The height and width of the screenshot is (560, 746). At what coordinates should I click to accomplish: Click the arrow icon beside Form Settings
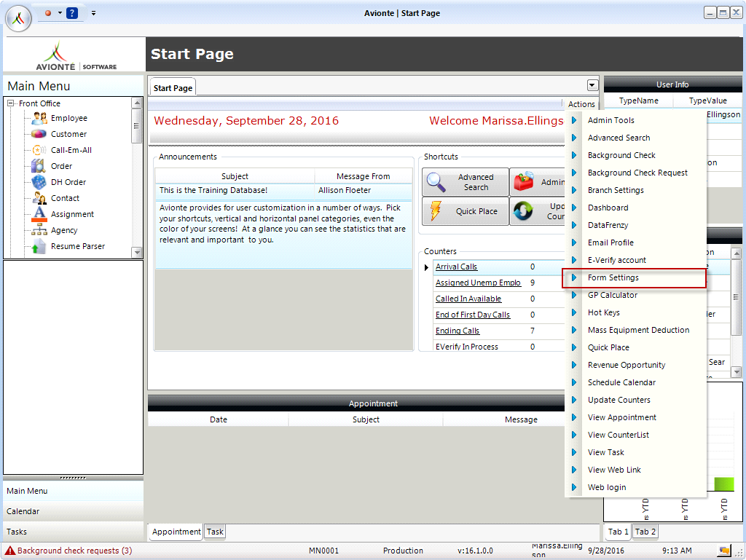pos(574,277)
